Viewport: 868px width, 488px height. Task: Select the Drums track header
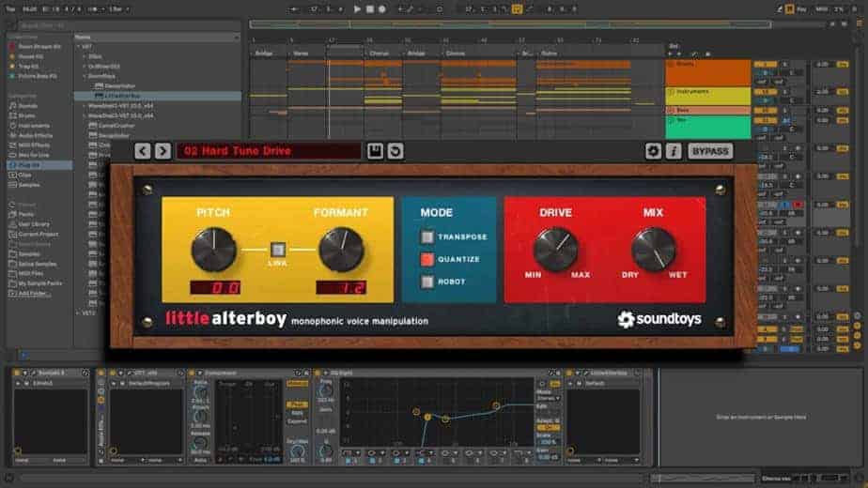708,72
